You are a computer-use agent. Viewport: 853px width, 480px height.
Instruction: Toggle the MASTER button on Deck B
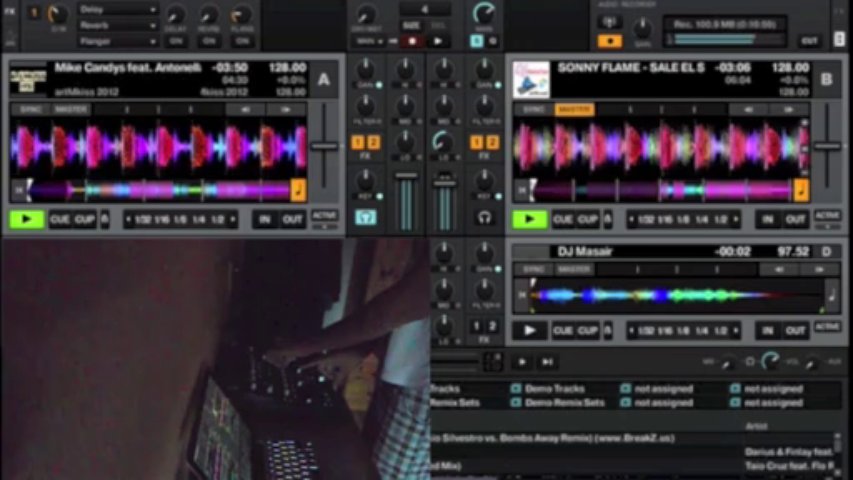point(573,109)
